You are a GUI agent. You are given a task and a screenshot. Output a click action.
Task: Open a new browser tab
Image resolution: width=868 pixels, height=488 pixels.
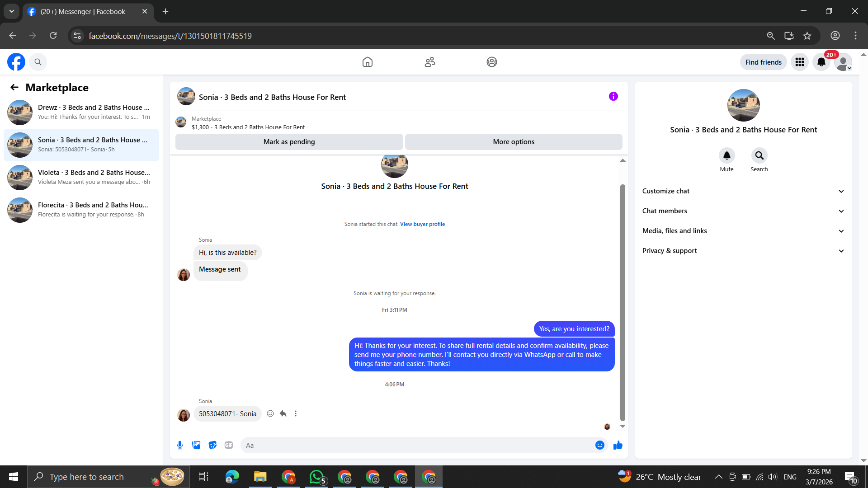click(x=165, y=11)
